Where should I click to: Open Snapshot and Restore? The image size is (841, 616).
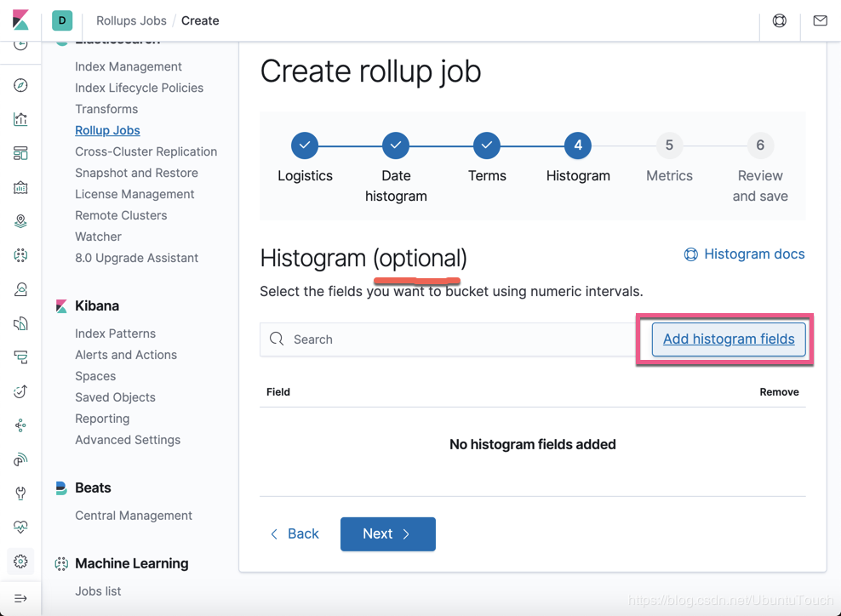pyautogui.click(x=136, y=173)
